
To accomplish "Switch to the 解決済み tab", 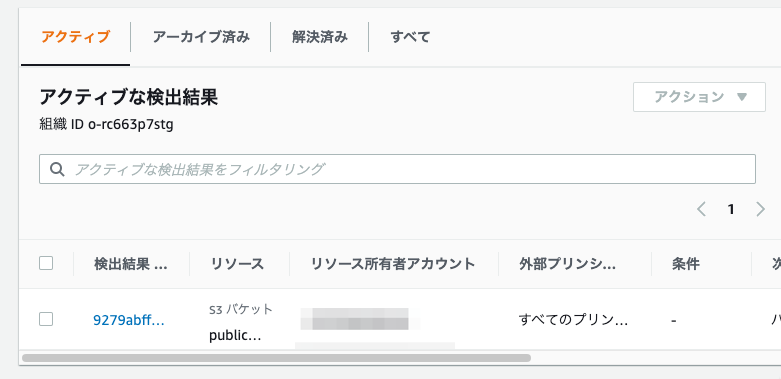I will (319, 37).
